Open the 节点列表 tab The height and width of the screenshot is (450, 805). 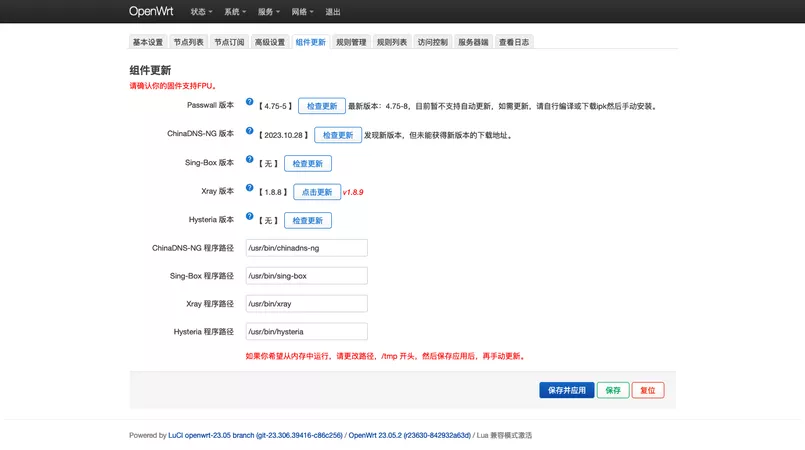(188, 42)
